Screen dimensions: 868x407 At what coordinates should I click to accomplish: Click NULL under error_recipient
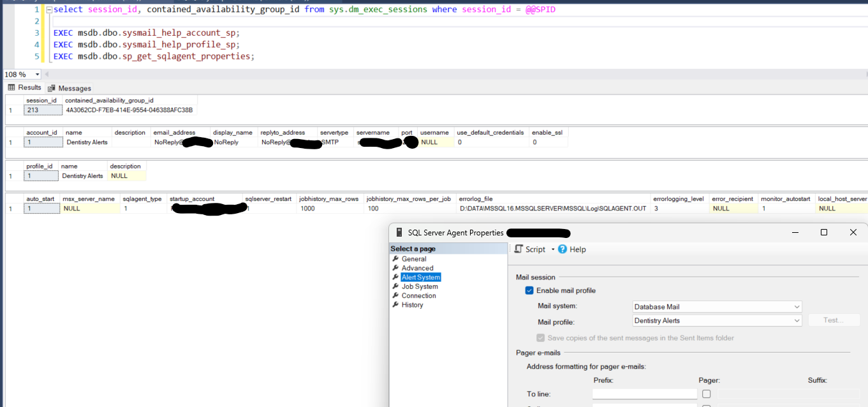coord(734,209)
